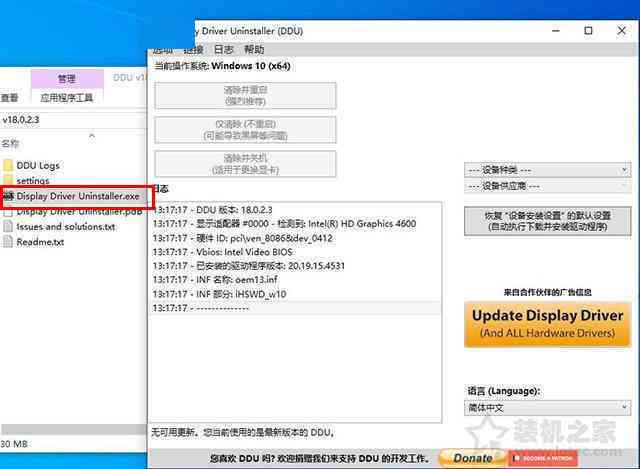Maximize the DDU window
The image size is (640, 469).
click(588, 31)
